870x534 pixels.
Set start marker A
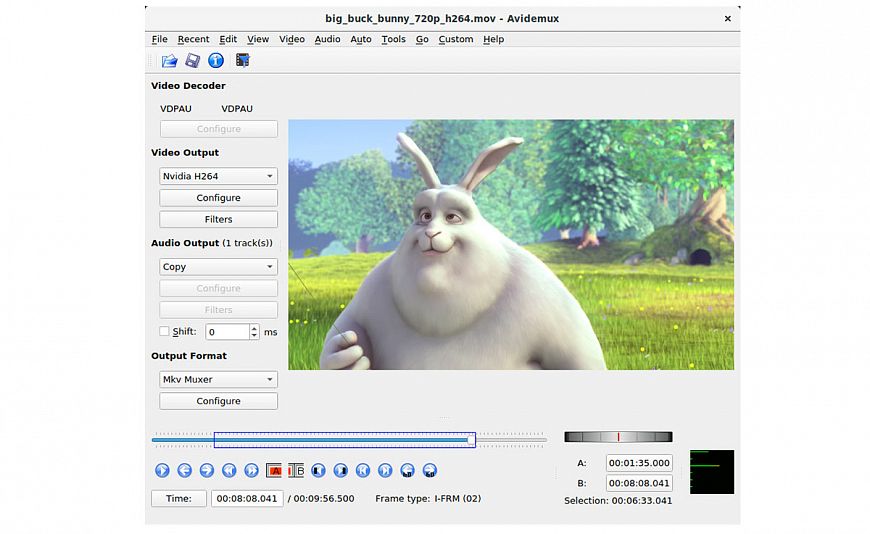(274, 470)
